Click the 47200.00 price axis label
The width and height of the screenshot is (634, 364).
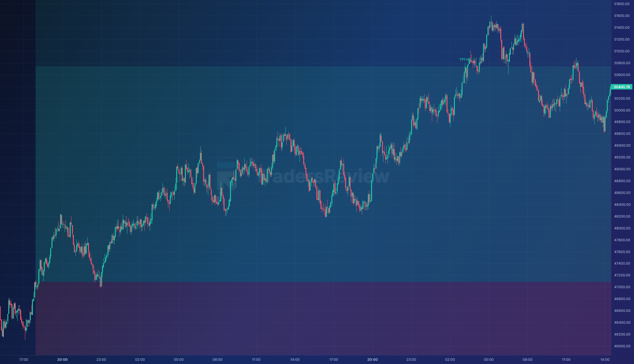[x=622, y=275]
